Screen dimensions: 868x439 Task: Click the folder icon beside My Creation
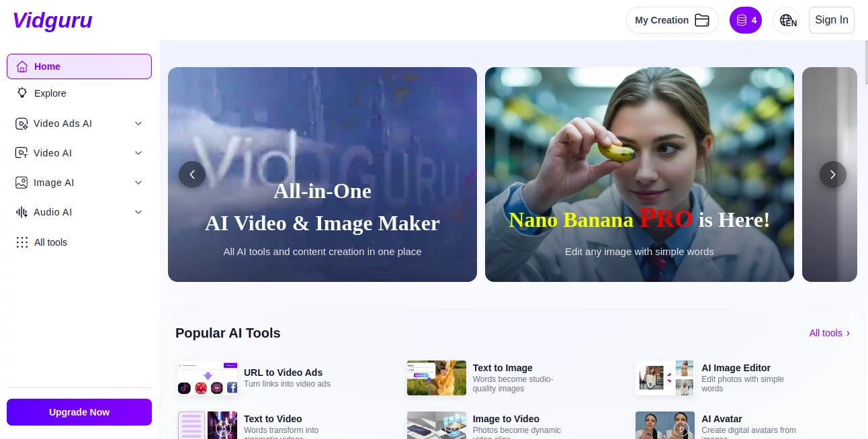click(701, 20)
